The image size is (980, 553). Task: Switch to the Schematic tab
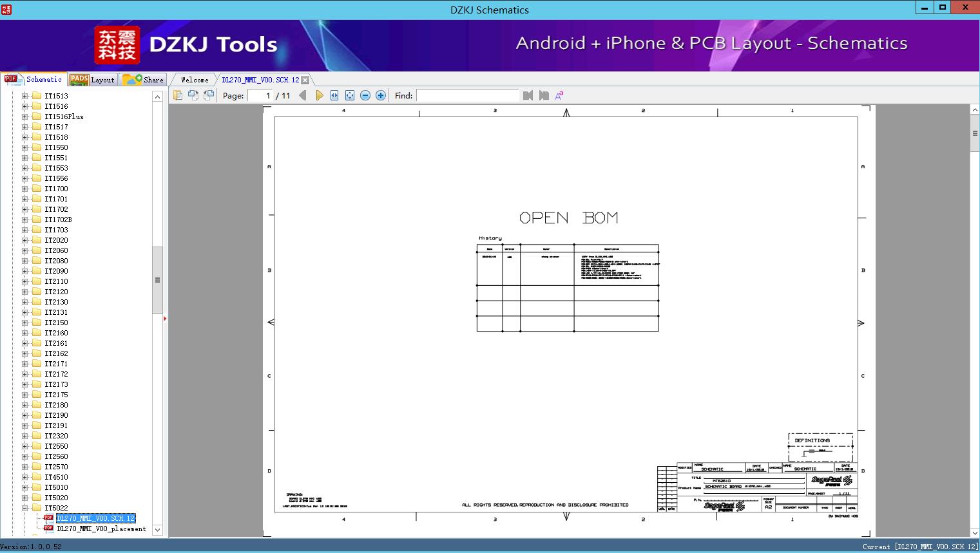(34, 79)
